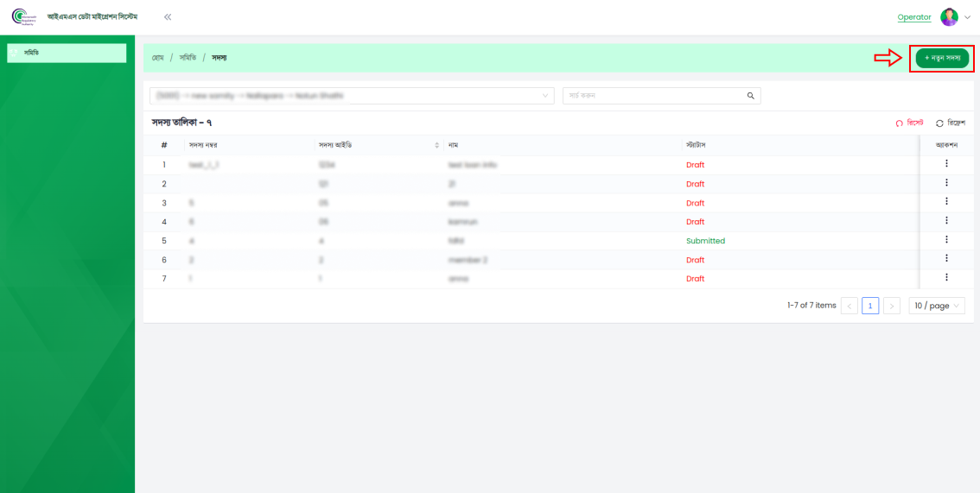Open the 10 / page size dropdown
980x493 pixels.
[937, 306]
